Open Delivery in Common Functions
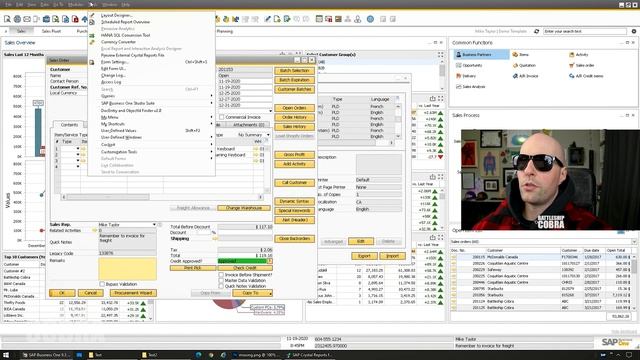The width and height of the screenshot is (640, 360). (466, 76)
